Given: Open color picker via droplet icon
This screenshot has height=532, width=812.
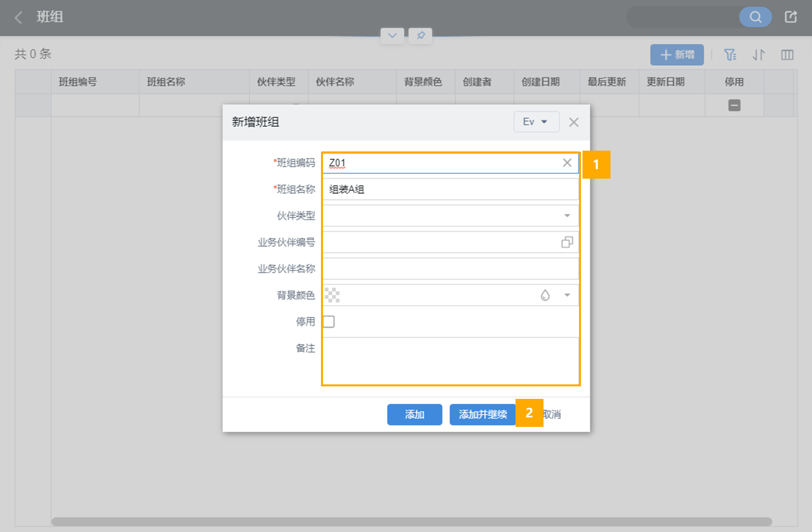Looking at the screenshot, I should 545,295.
